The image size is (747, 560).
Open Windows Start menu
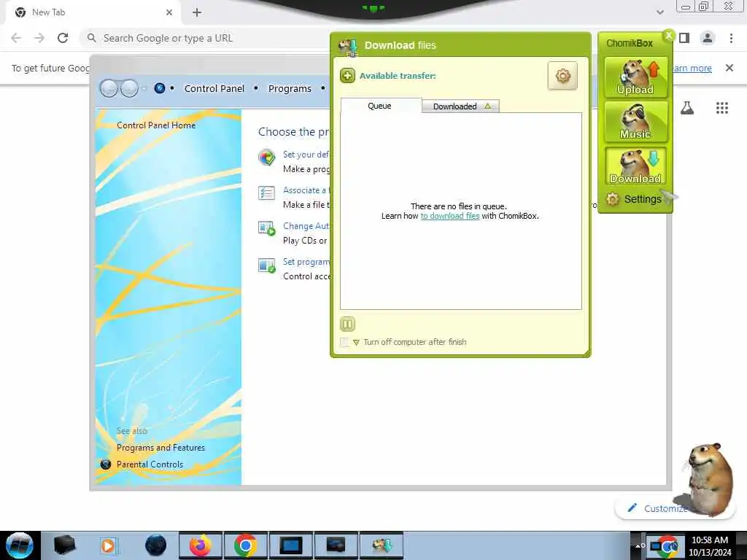(x=20, y=545)
